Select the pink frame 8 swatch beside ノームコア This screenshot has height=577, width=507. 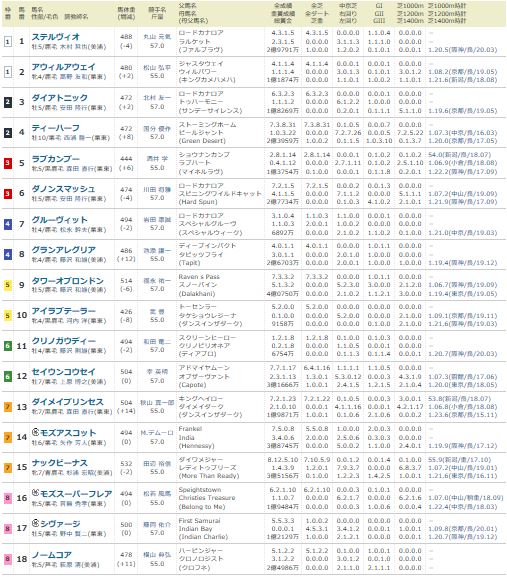pos(7,559)
